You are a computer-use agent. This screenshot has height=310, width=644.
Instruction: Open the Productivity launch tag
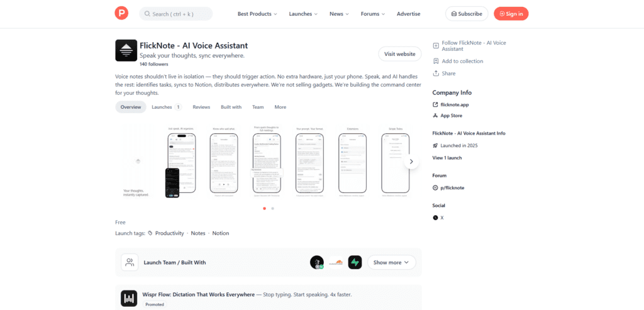[x=170, y=233]
